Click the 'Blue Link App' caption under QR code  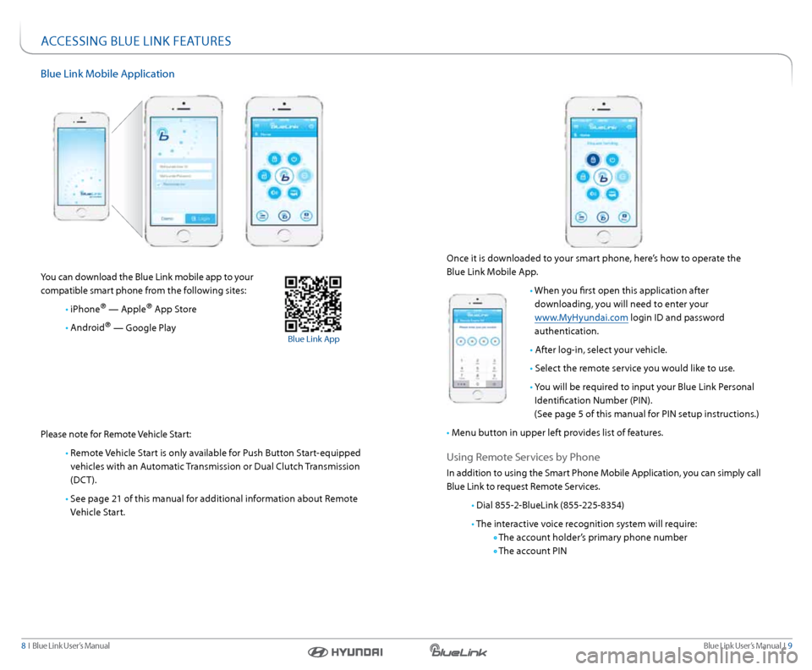pos(313,339)
